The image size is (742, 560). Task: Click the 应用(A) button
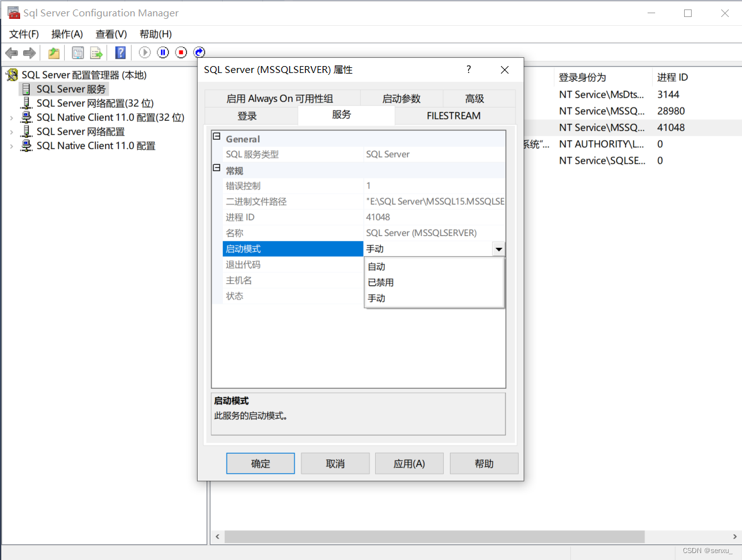point(409,464)
